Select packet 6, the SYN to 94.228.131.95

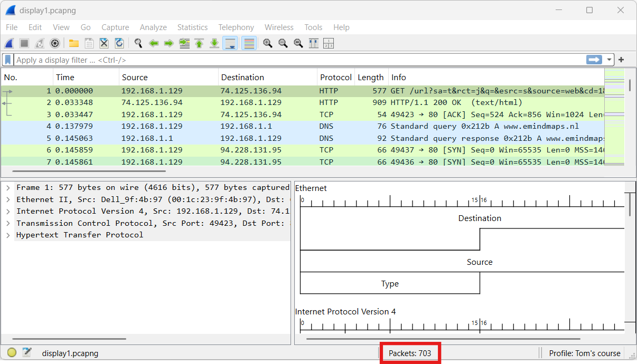pos(302,150)
